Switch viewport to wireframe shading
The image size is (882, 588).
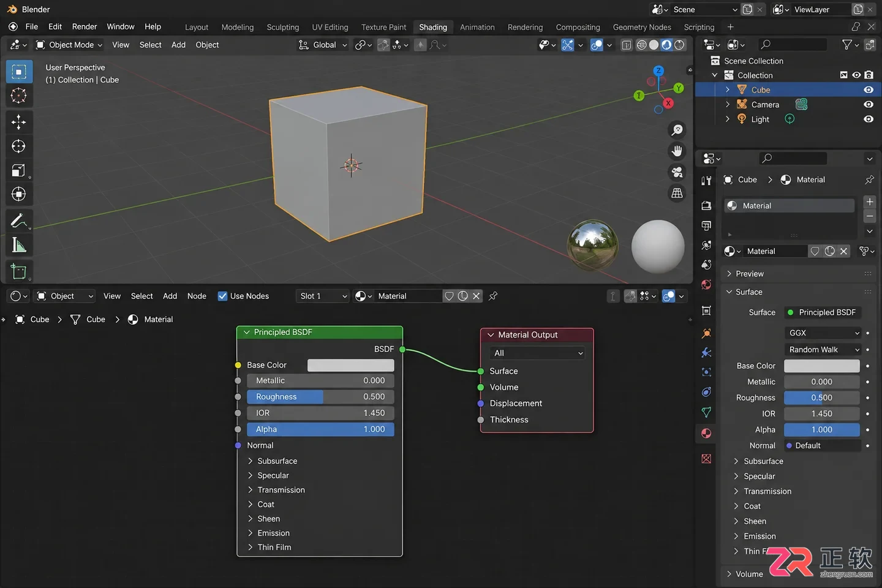click(641, 45)
